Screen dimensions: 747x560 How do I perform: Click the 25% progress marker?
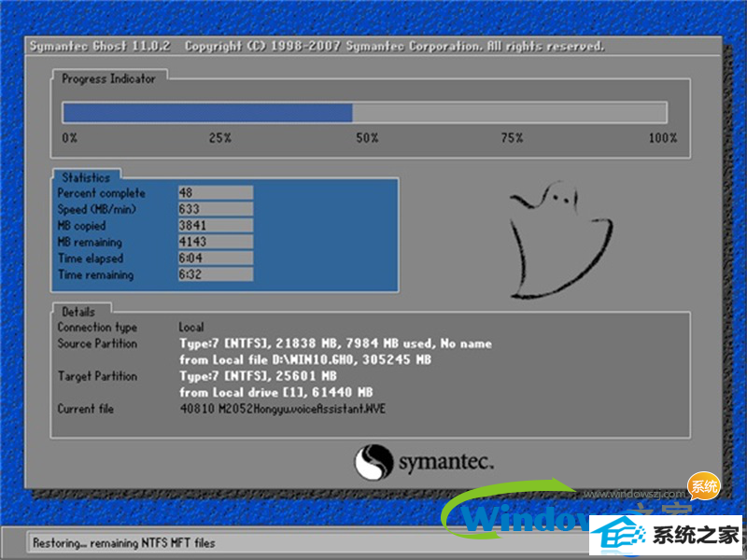pos(220,138)
